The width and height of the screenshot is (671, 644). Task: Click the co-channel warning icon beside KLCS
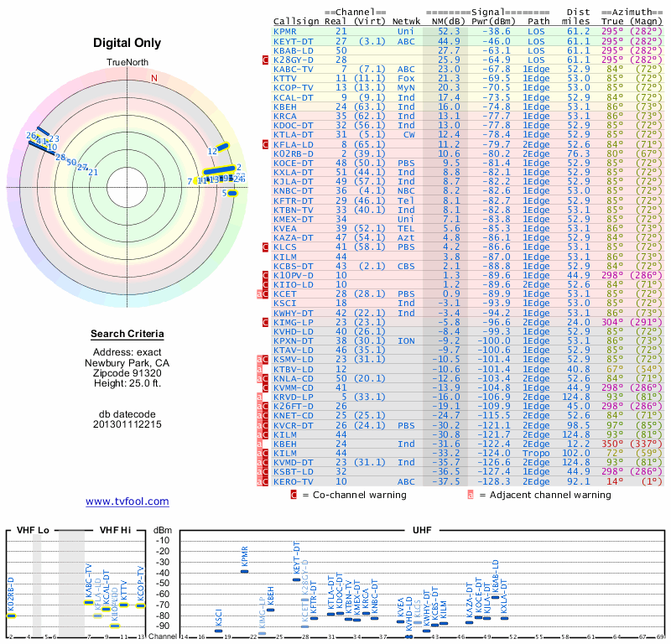click(266, 247)
